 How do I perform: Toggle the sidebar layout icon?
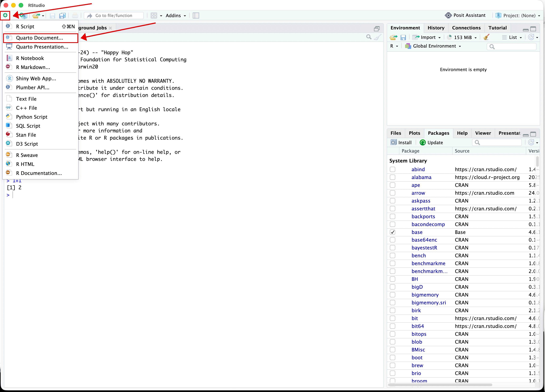coord(196,16)
